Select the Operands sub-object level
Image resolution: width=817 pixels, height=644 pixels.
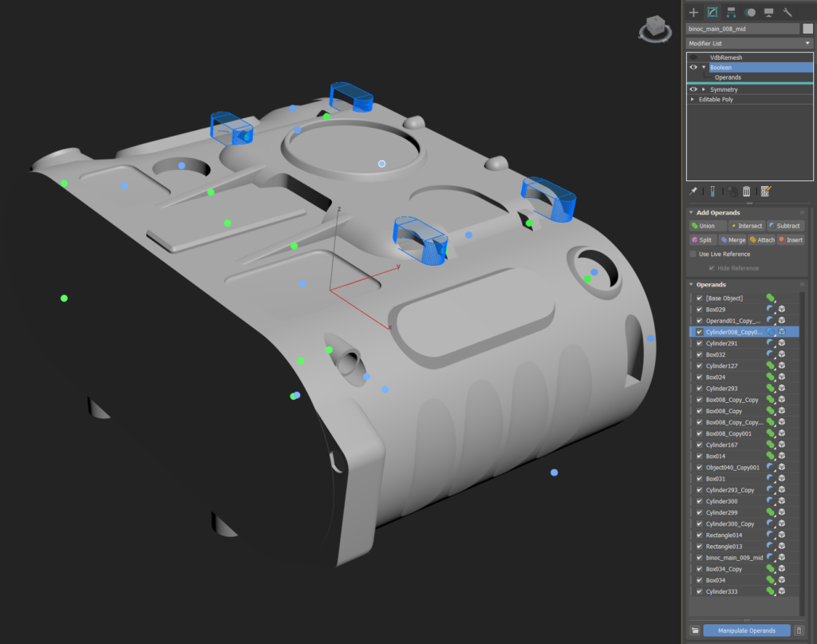click(728, 77)
